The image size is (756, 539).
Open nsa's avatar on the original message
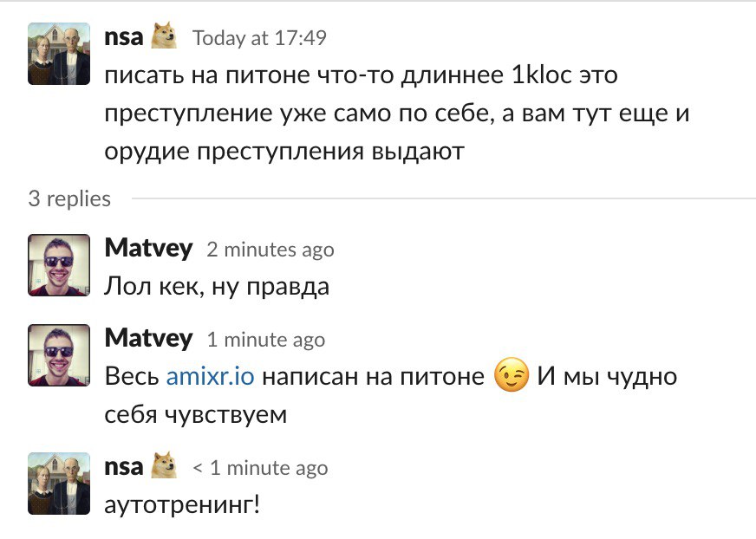pos(59,54)
